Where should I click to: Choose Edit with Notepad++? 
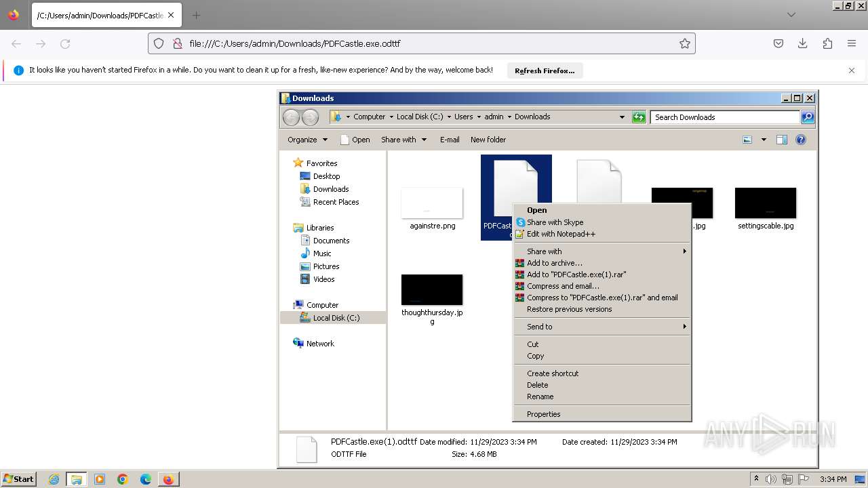pos(601,234)
